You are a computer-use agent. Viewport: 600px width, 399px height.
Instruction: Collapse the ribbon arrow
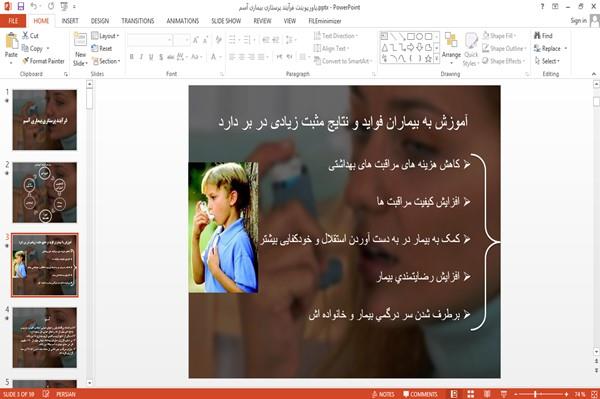click(594, 74)
